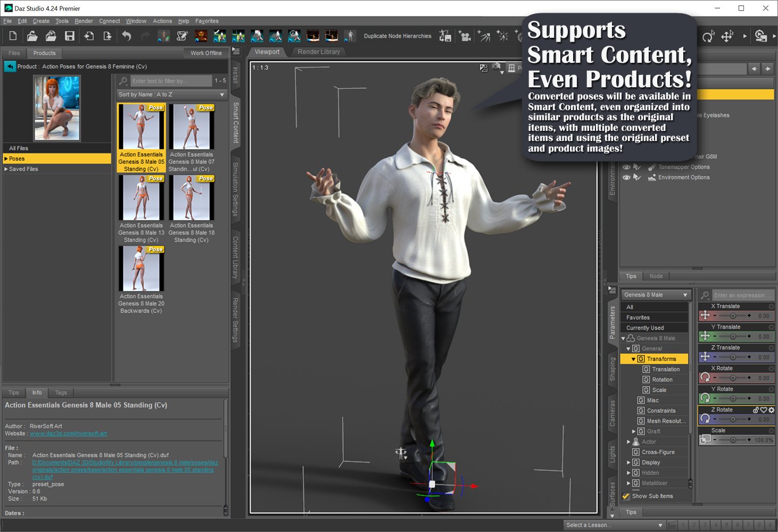Click the X Translate gear icon

click(772, 306)
